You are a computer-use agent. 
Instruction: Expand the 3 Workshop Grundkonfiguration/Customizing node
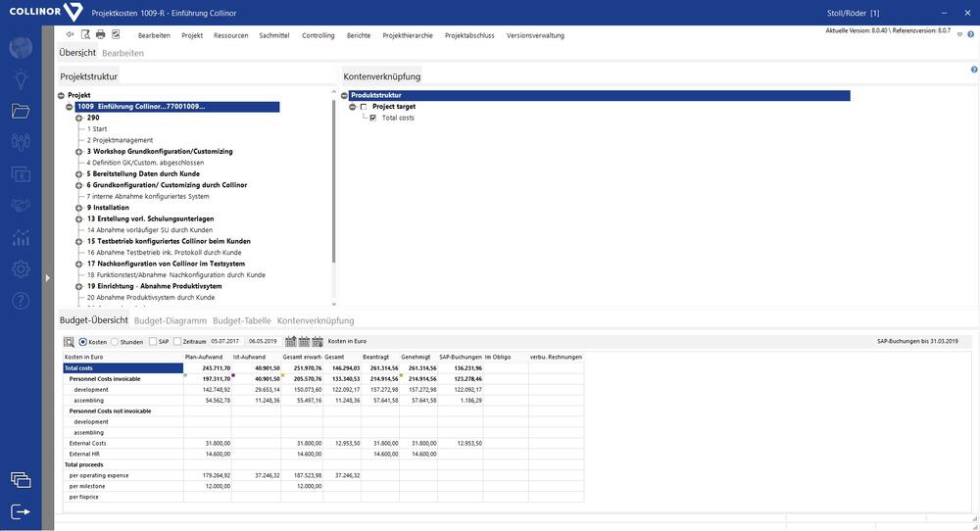(78, 152)
